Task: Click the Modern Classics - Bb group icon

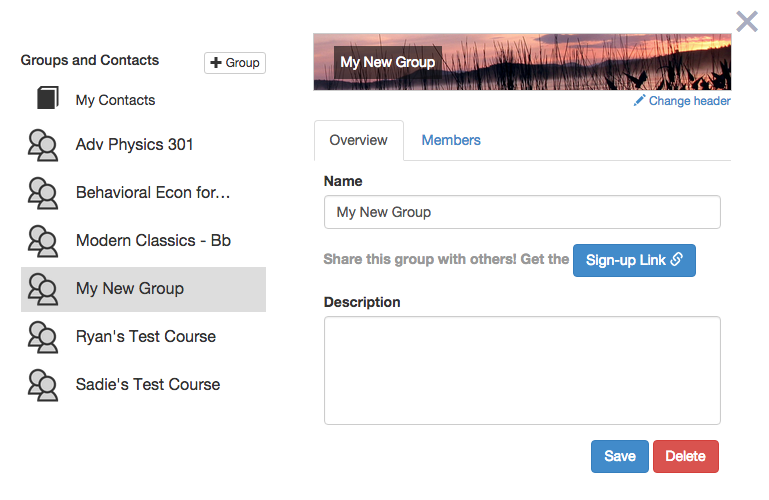Action: [x=43, y=242]
